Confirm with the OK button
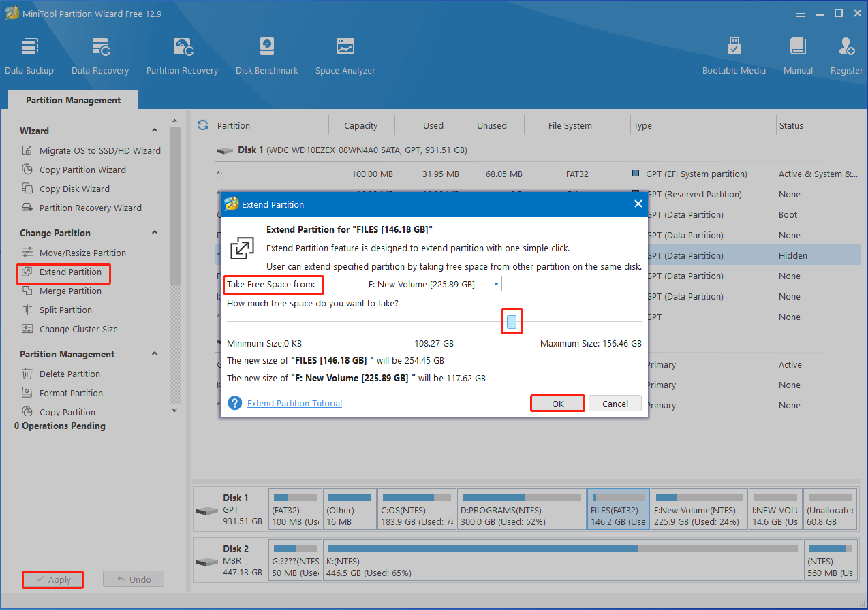 (558, 404)
